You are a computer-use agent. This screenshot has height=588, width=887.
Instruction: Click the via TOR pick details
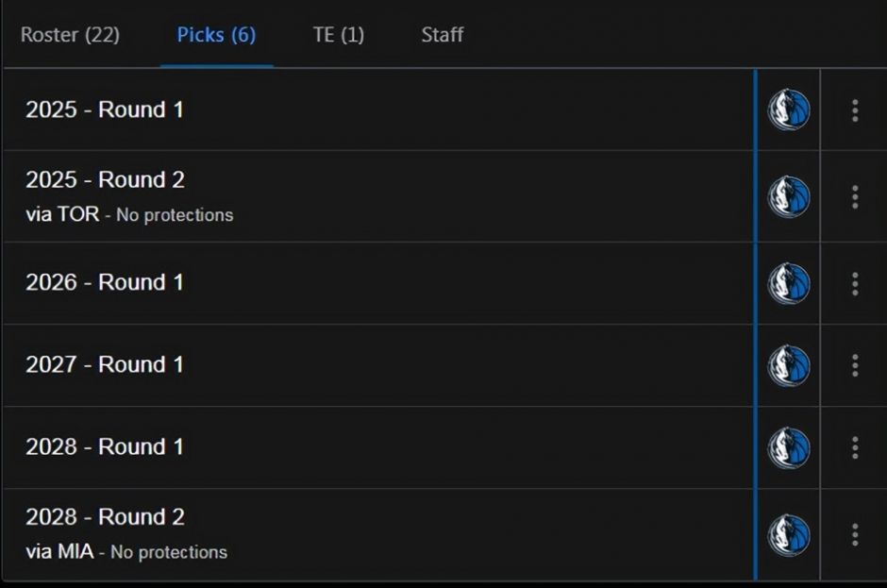tap(129, 214)
